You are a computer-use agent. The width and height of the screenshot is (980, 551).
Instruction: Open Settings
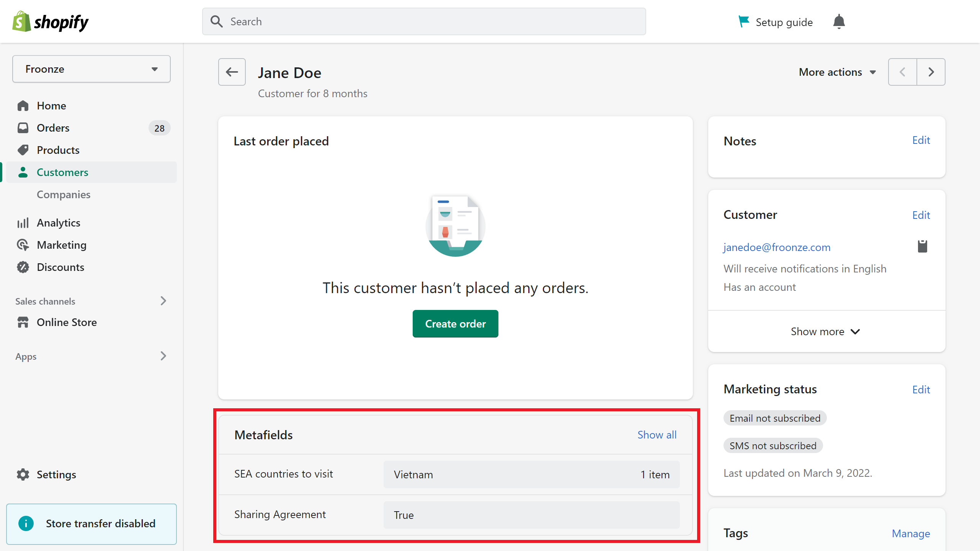tap(57, 474)
